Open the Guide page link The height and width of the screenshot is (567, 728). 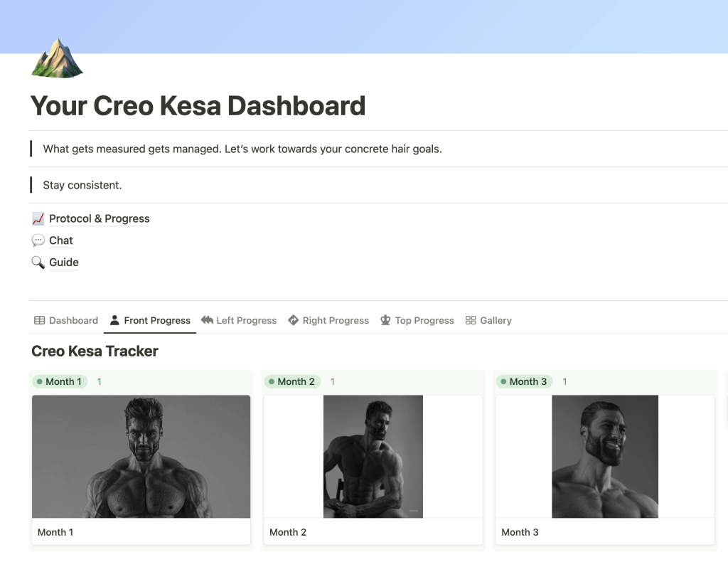pyautogui.click(x=64, y=262)
